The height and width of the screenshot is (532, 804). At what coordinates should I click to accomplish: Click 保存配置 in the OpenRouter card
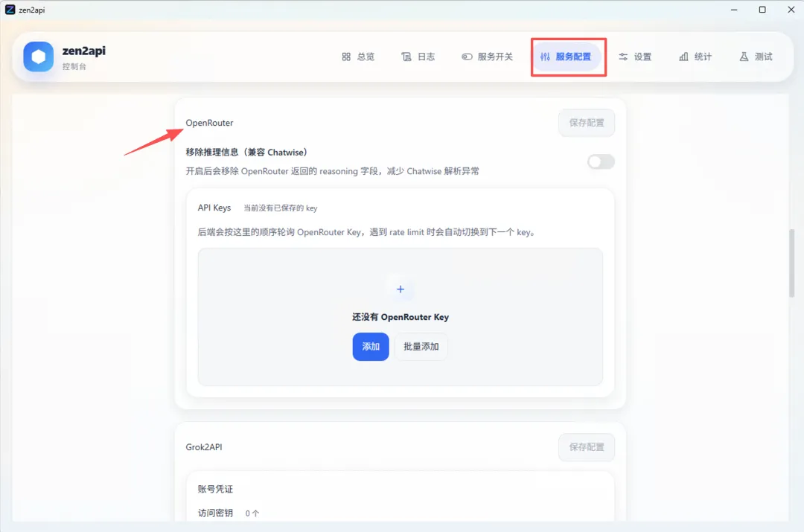click(587, 123)
